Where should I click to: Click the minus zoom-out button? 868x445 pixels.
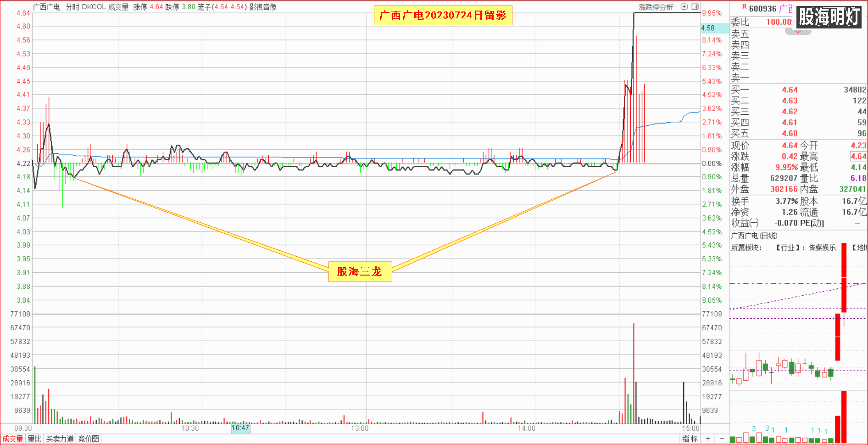(x=722, y=439)
